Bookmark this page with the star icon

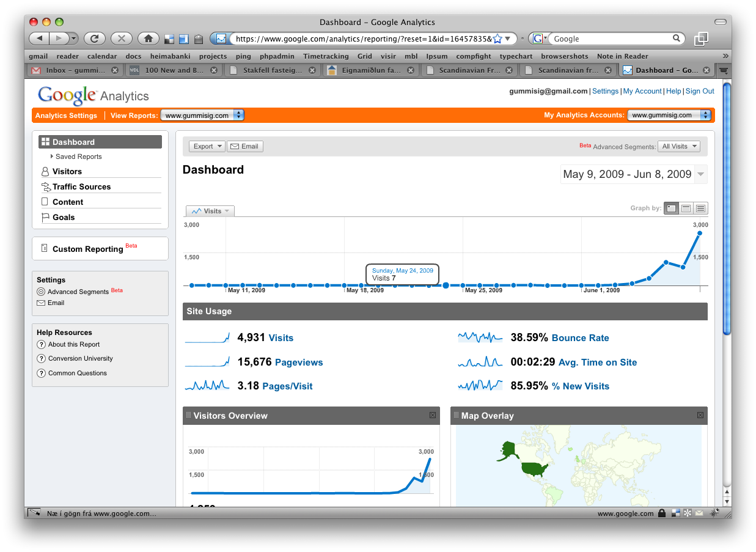click(497, 39)
